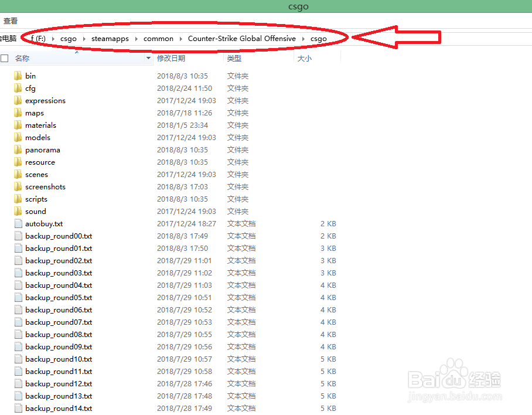This screenshot has width=532, height=415.
Task: Click the backup_round09.txt file icon
Action: (x=19, y=346)
